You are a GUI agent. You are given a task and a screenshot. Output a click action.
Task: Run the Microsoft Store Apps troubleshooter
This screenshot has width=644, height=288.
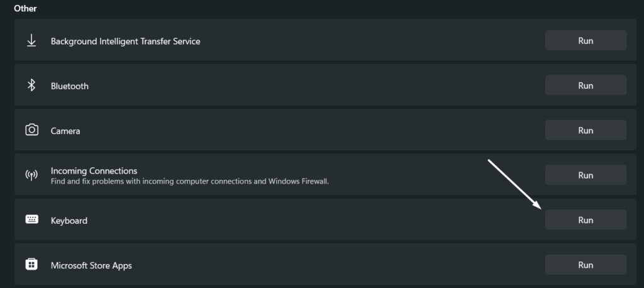click(586, 265)
